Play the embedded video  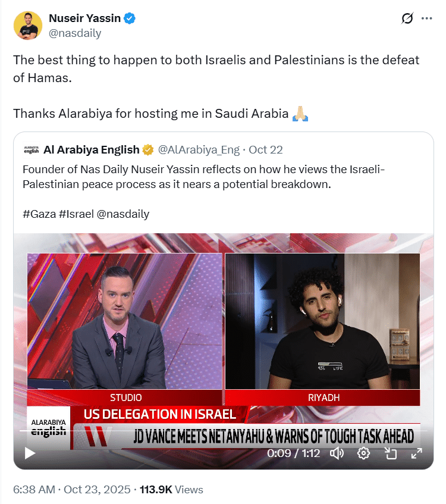30,453
